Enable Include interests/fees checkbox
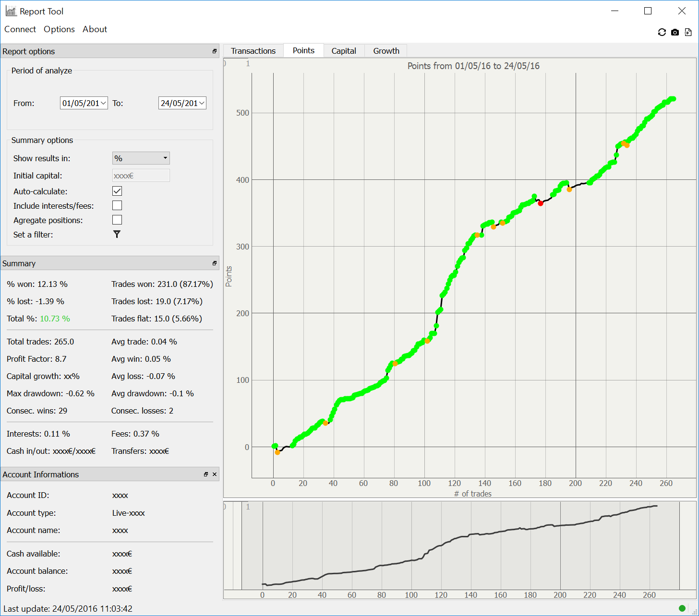 [117, 205]
